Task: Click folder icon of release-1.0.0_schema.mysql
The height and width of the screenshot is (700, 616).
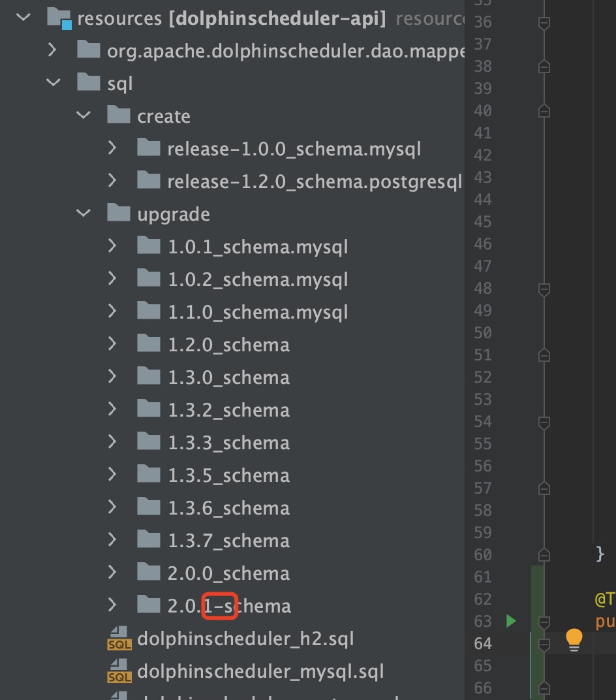Action: pos(149,148)
